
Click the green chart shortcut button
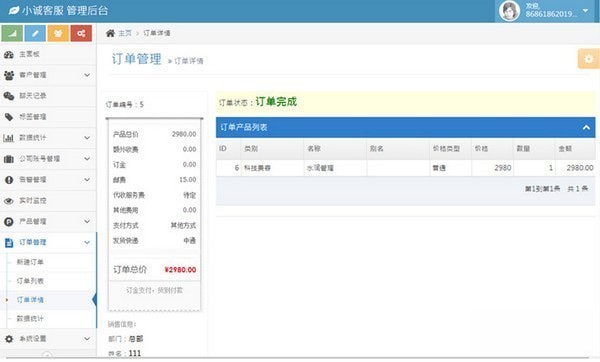(x=12, y=33)
